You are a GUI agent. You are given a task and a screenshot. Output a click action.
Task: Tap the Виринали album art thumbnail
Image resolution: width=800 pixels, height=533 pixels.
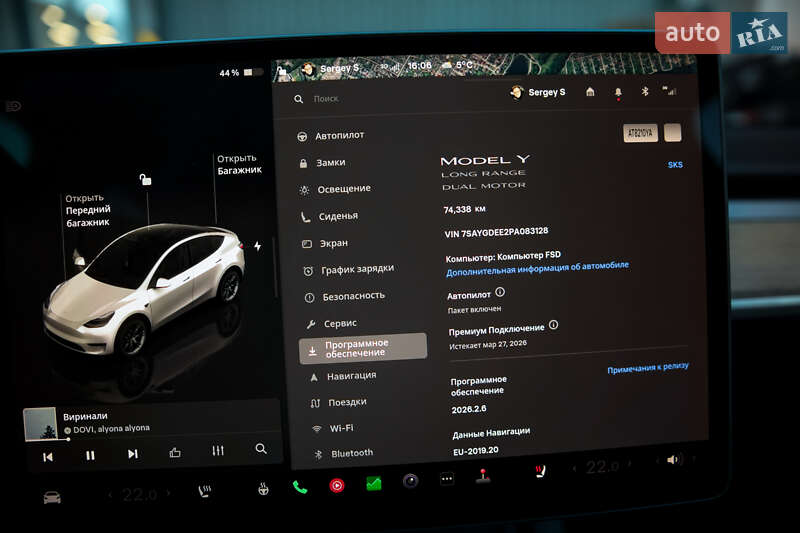click(x=40, y=423)
